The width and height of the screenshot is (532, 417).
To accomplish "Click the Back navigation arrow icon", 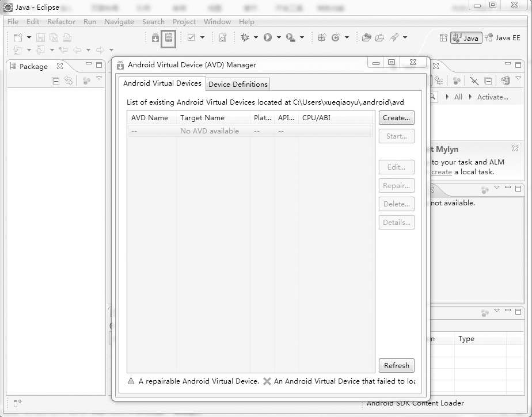I will (x=77, y=50).
